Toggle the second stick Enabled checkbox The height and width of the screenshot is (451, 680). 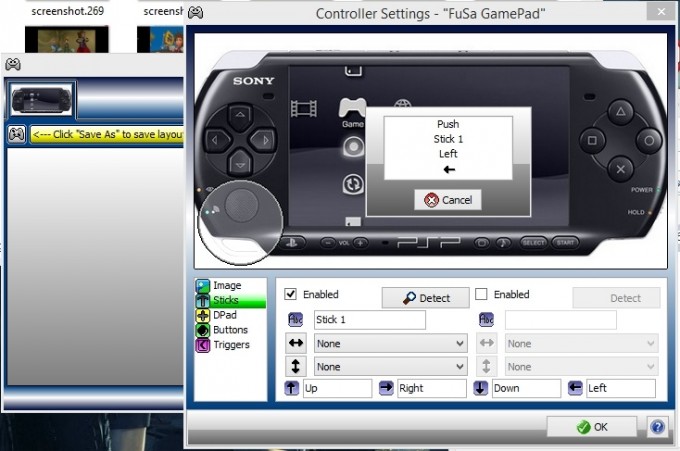[x=481, y=294]
